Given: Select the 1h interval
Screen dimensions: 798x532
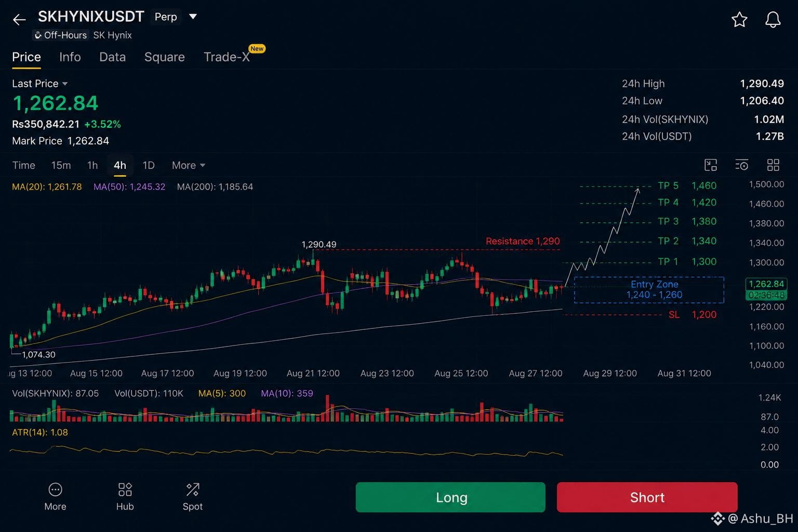Looking at the screenshot, I should (92, 165).
